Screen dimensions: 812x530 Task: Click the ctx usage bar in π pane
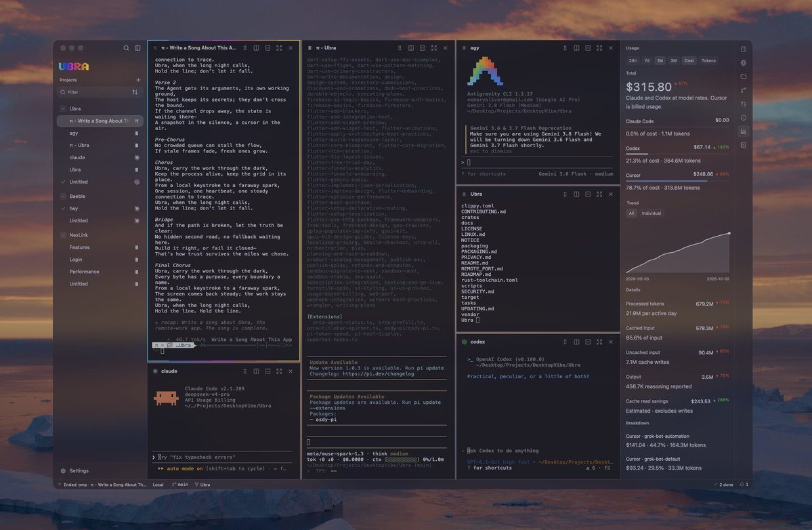(x=402, y=460)
